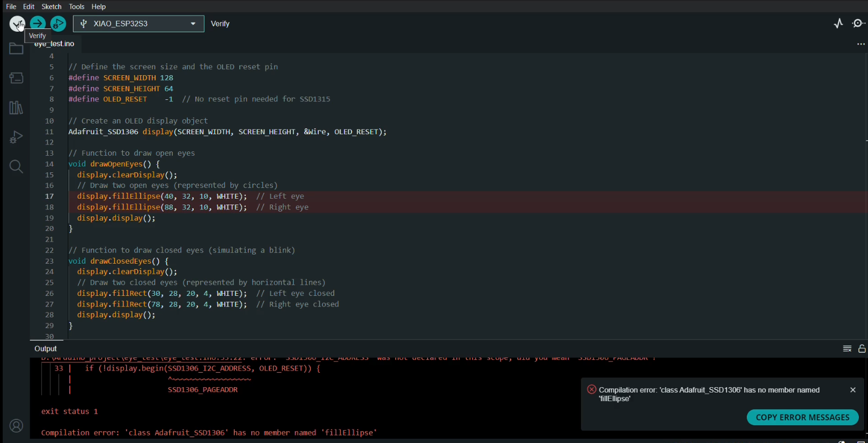
Task: Clear the Output panel
Action: click(847, 349)
